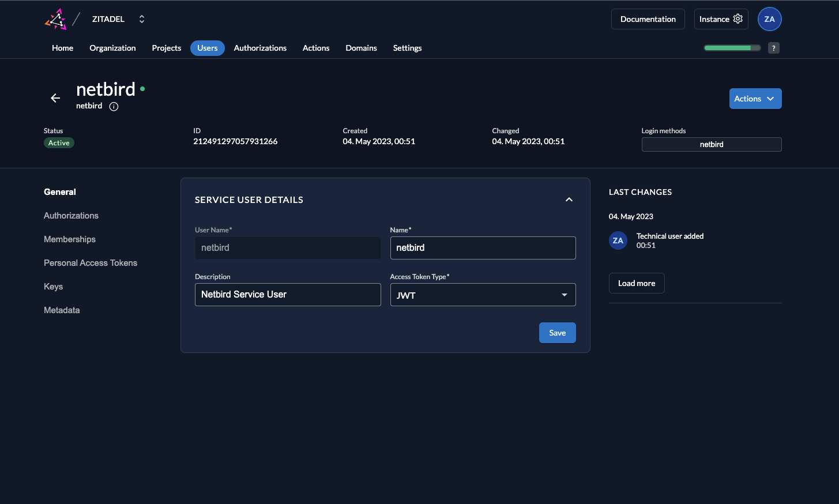839x504 pixels.
Task: Expand the blue Actions dropdown button
Action: point(755,99)
